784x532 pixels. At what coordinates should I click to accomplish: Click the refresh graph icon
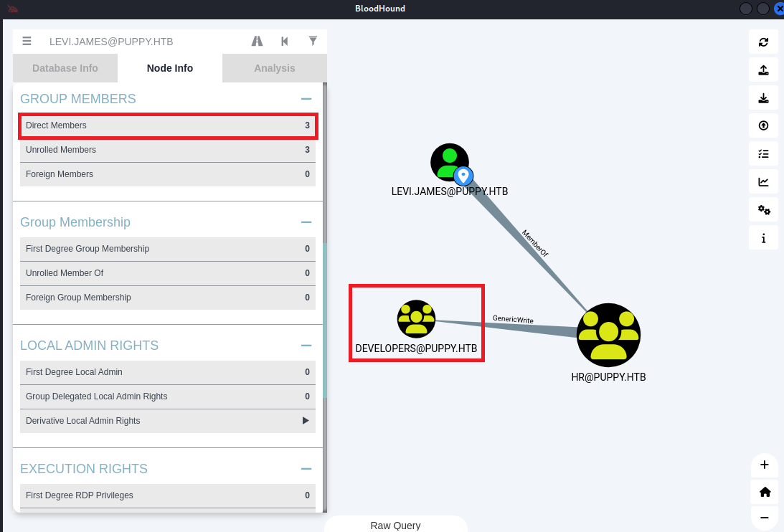coord(763,42)
